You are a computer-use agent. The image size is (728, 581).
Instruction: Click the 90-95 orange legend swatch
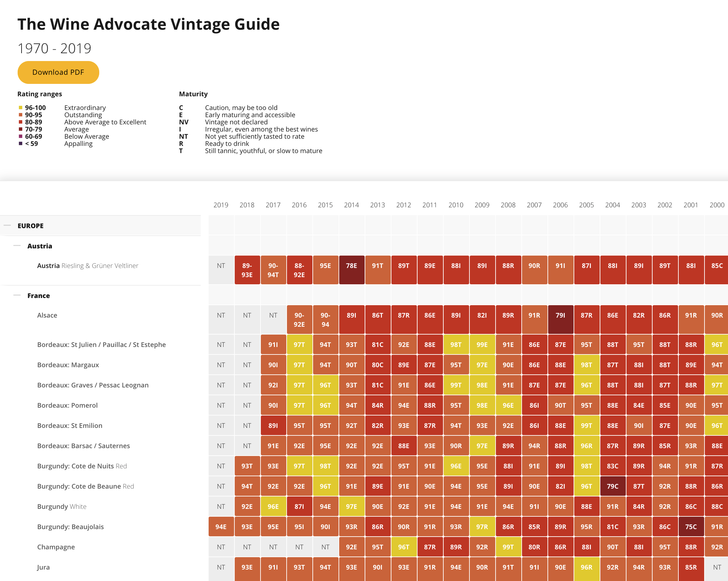coord(21,115)
